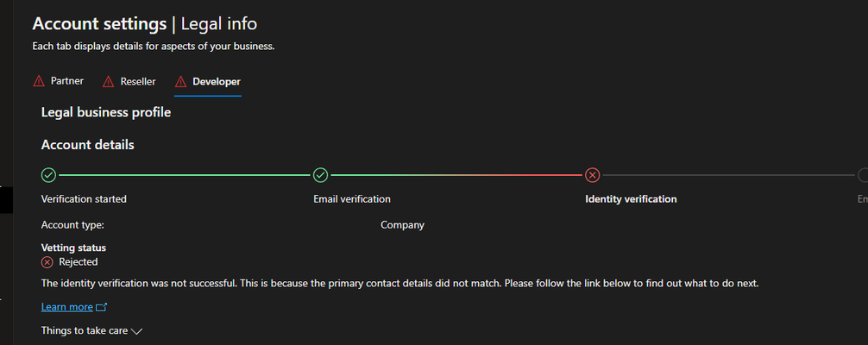
Task: Select the Email verification green checkmark step
Action: [320, 176]
